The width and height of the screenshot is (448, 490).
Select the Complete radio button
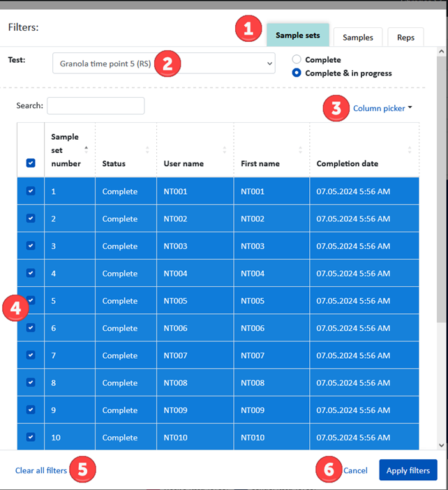[x=297, y=59]
